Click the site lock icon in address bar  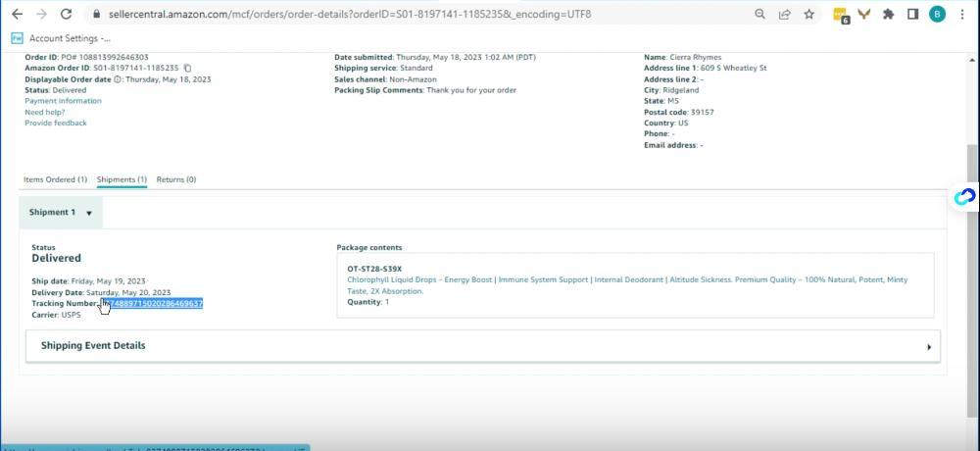(x=95, y=14)
